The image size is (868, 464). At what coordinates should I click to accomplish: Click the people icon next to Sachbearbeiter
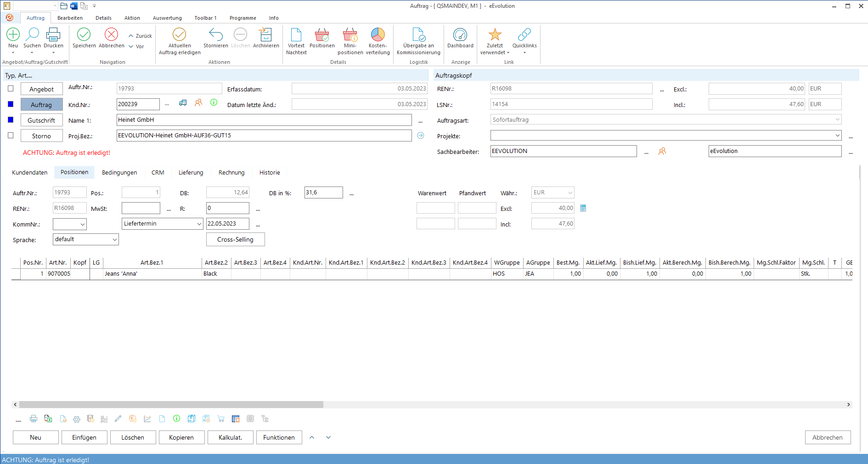[662, 151]
